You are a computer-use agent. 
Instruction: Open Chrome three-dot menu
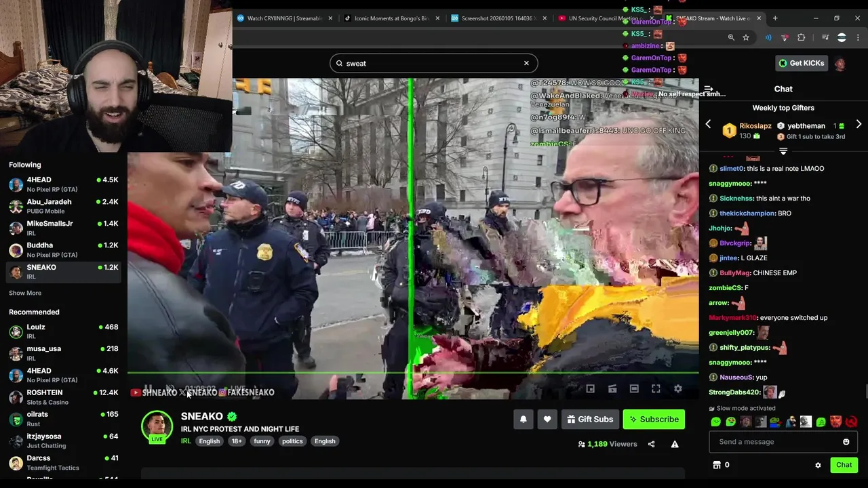click(858, 37)
